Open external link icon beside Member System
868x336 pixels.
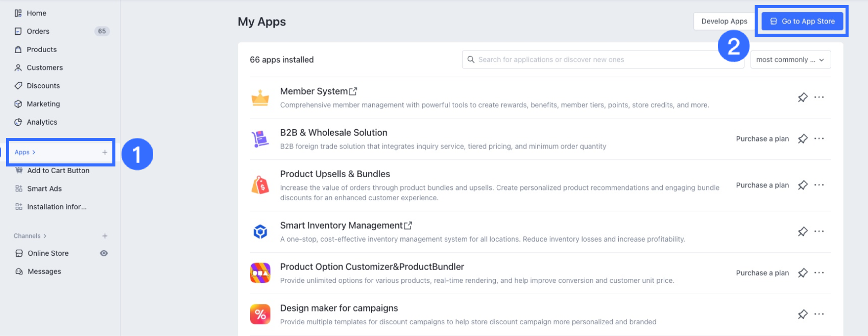pos(353,91)
